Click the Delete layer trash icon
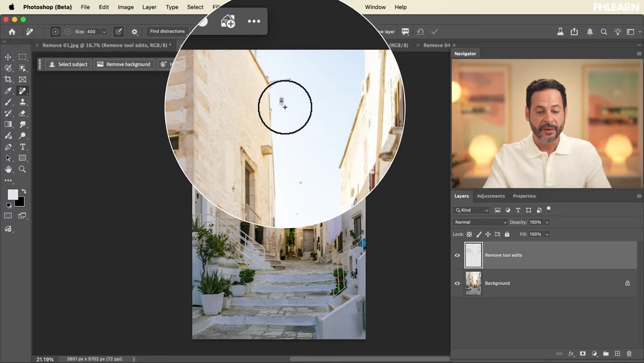Screen dimensions: 644x363 629,354
